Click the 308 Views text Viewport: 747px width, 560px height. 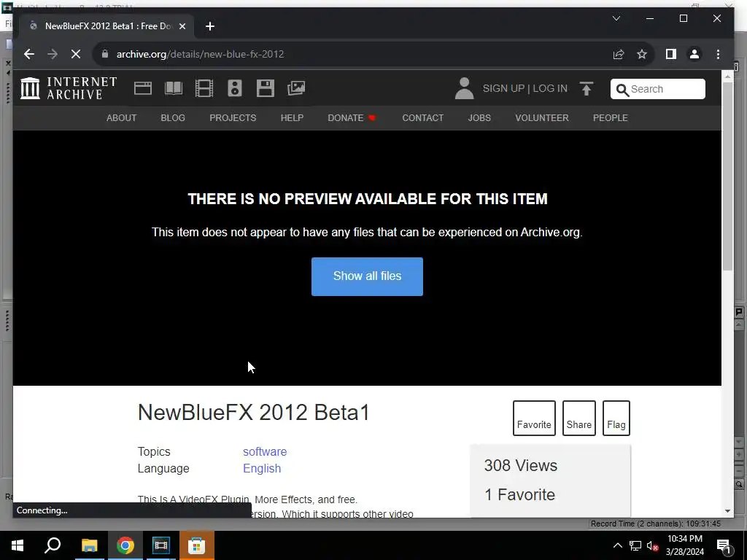pos(521,465)
